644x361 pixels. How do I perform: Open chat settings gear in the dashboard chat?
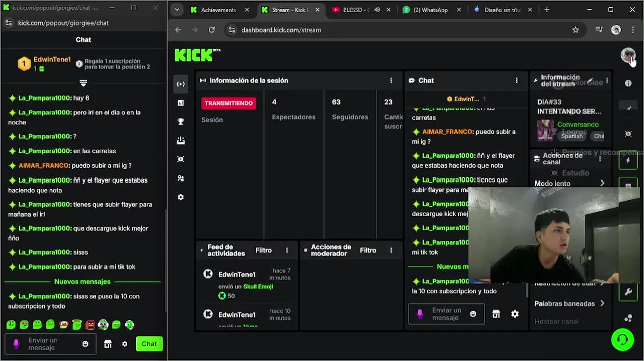pyautogui.click(x=515, y=314)
